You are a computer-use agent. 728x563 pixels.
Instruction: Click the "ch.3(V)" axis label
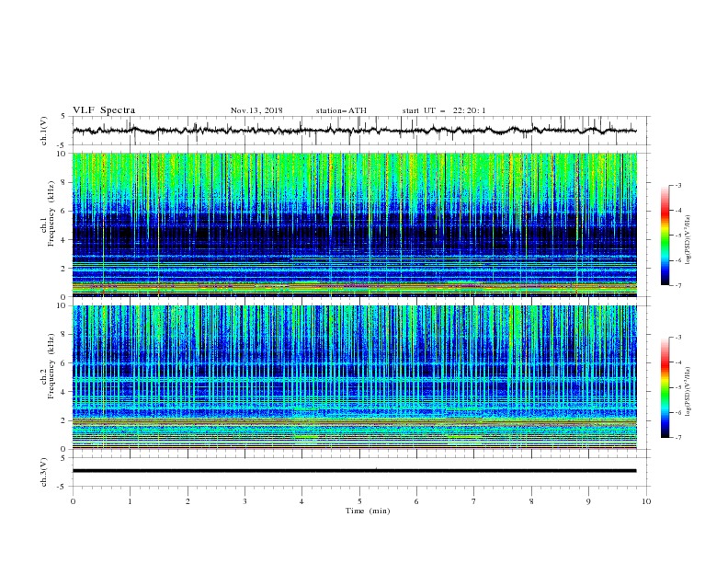coord(44,472)
